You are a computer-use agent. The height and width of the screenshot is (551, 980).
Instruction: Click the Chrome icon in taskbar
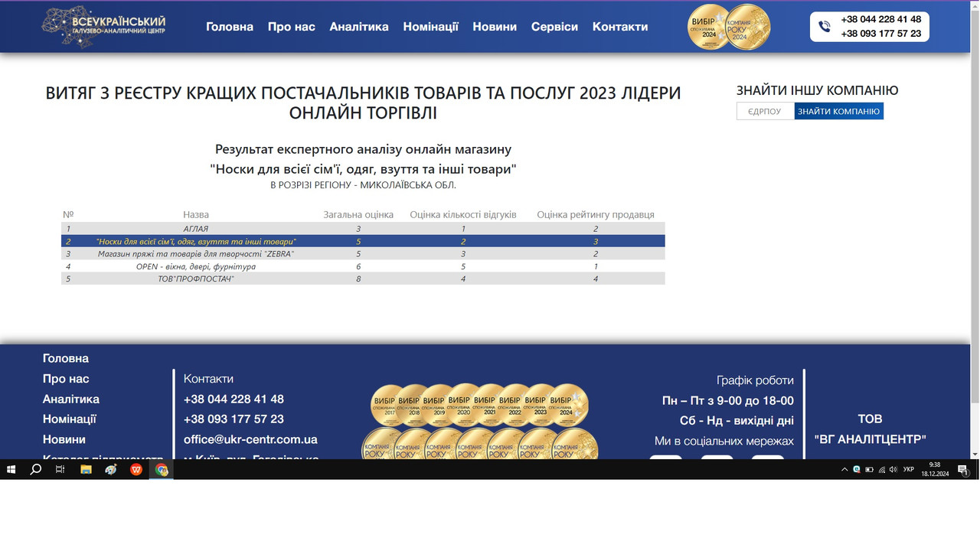tap(162, 469)
